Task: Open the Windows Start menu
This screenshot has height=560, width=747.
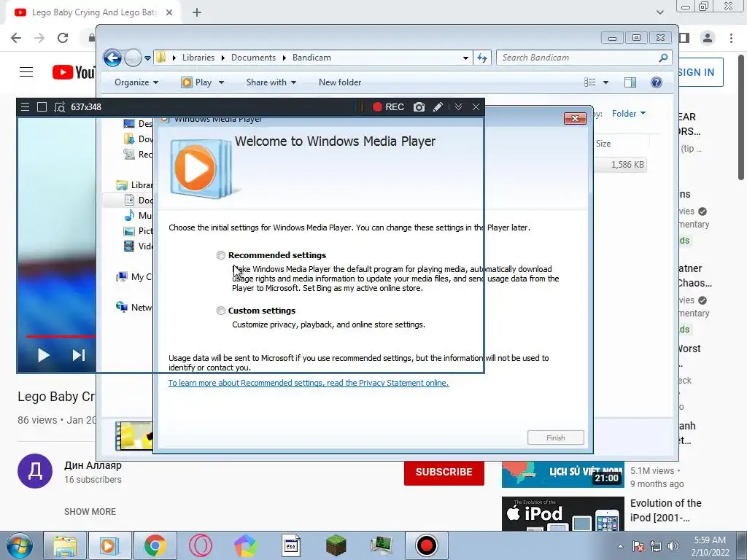Action: (x=20, y=545)
